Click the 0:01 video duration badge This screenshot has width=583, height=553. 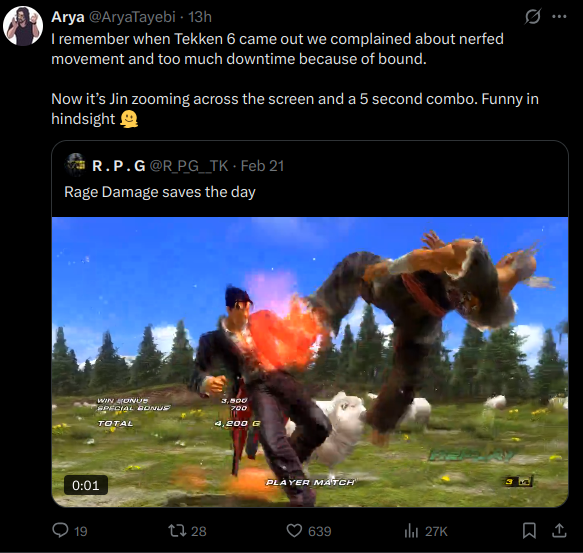coord(86,485)
